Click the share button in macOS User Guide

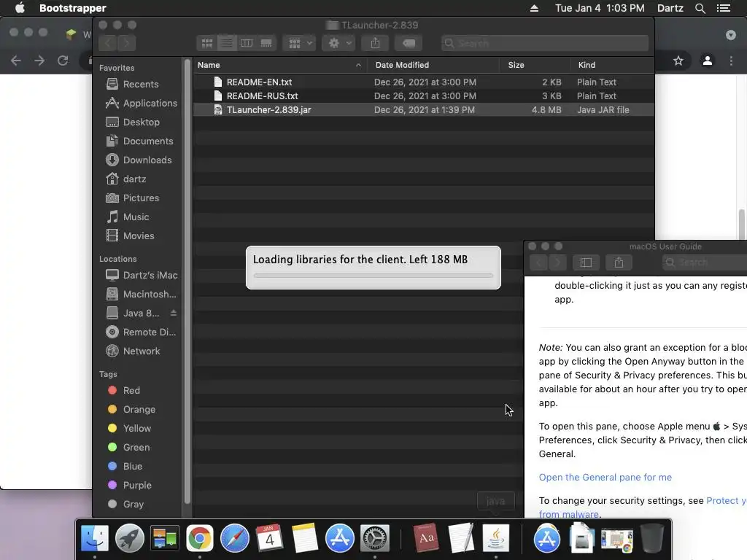619,262
